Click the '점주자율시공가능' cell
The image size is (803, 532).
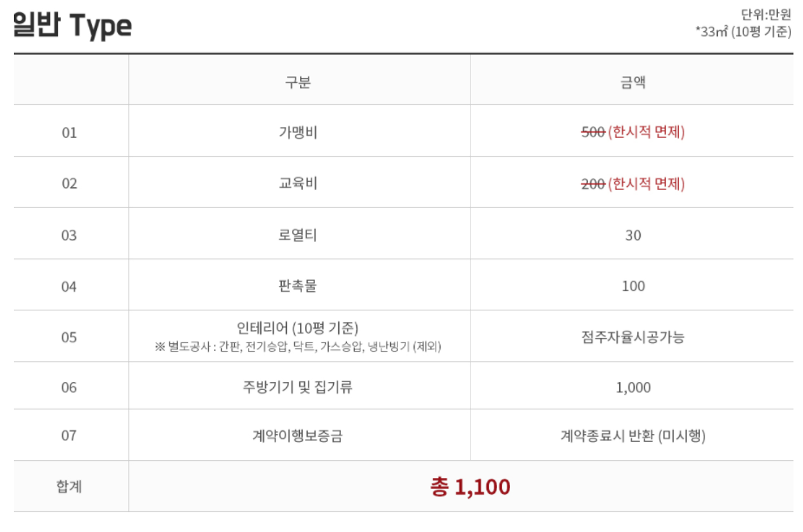pos(633,336)
